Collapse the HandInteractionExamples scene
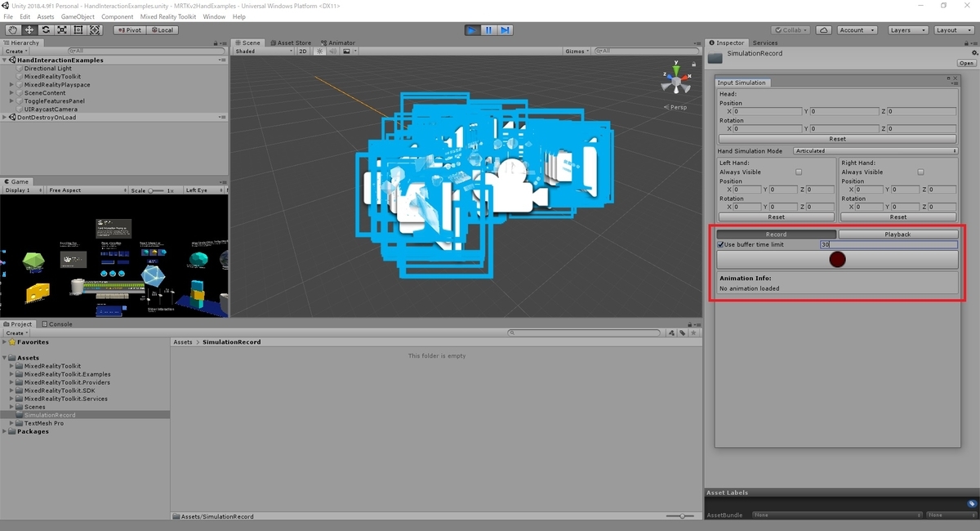This screenshot has width=980, height=531. pos(4,60)
